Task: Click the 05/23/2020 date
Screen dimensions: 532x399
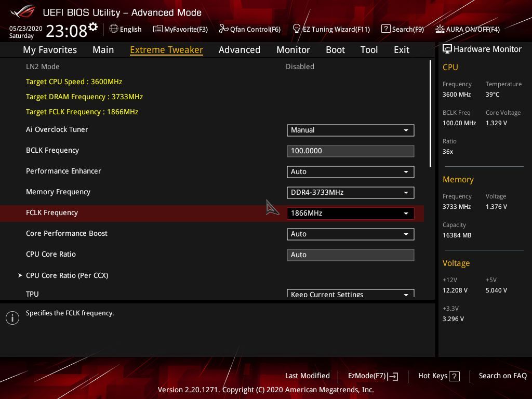Action: click(x=25, y=28)
